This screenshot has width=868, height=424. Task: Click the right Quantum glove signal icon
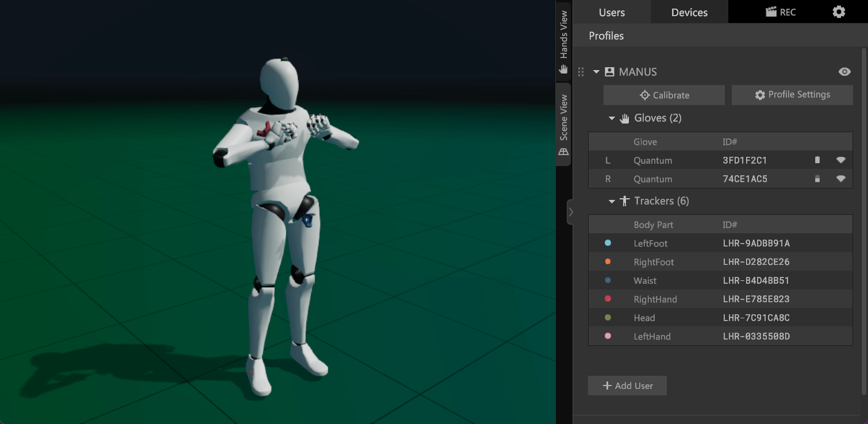[x=840, y=179]
